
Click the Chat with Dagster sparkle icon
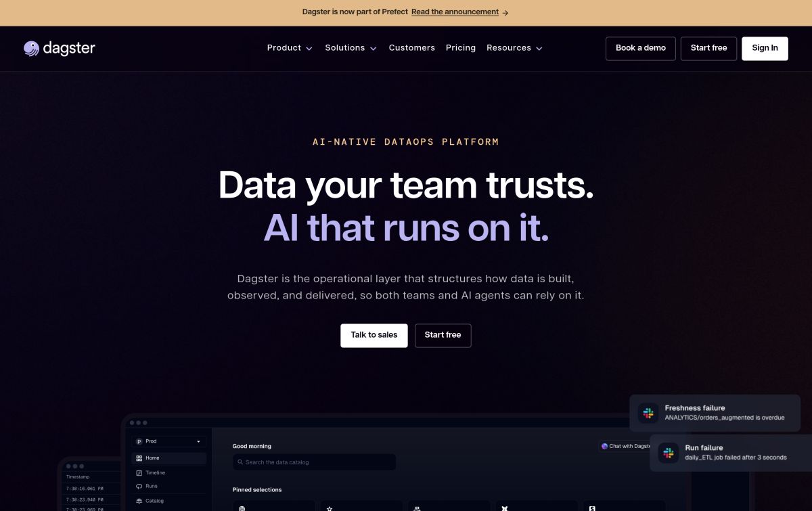(604, 446)
